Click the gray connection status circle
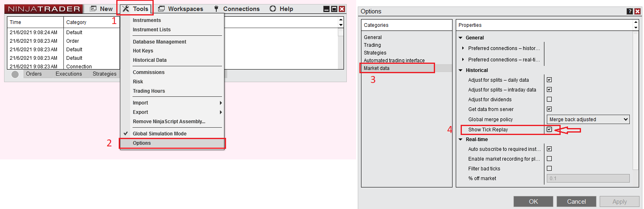Viewport: 644px width, 209px height. (15, 74)
